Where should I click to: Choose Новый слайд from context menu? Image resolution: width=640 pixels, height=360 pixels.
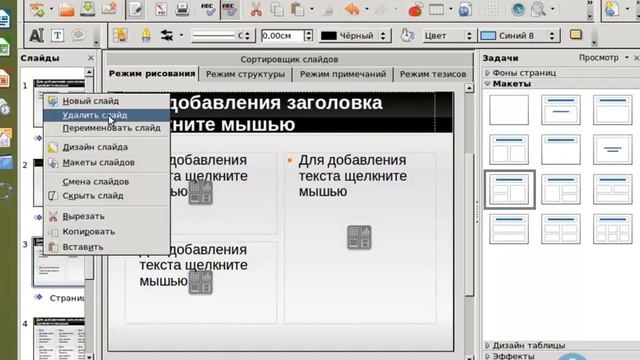(107, 101)
